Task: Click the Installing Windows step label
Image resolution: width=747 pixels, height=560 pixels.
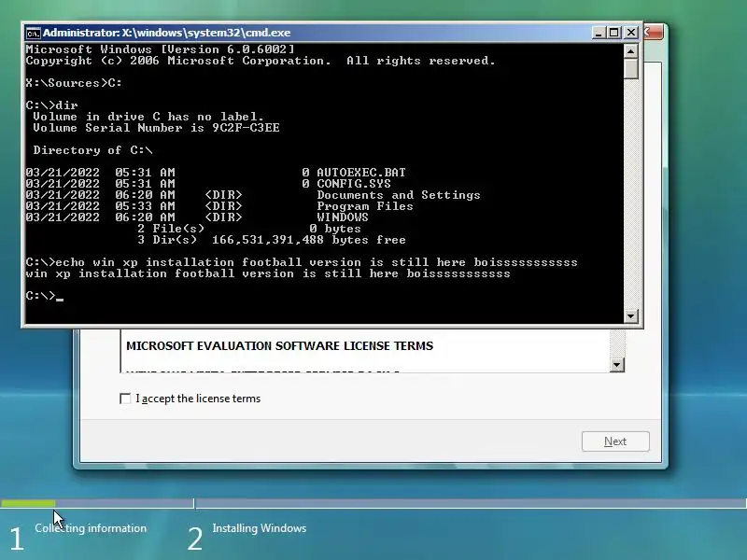Action: pyautogui.click(x=260, y=528)
